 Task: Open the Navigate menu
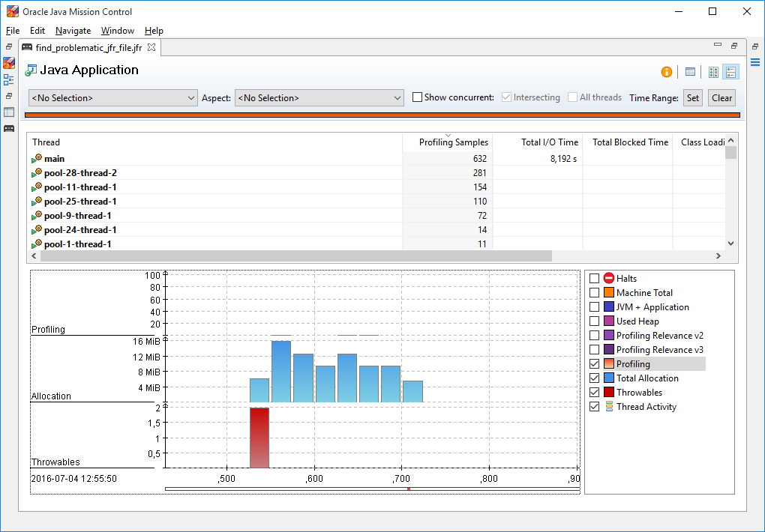73,31
